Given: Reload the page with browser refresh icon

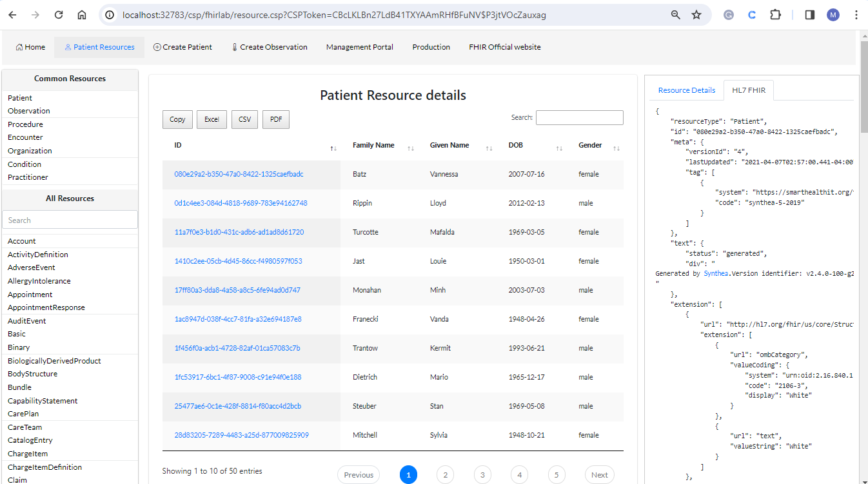Looking at the screenshot, I should point(59,15).
